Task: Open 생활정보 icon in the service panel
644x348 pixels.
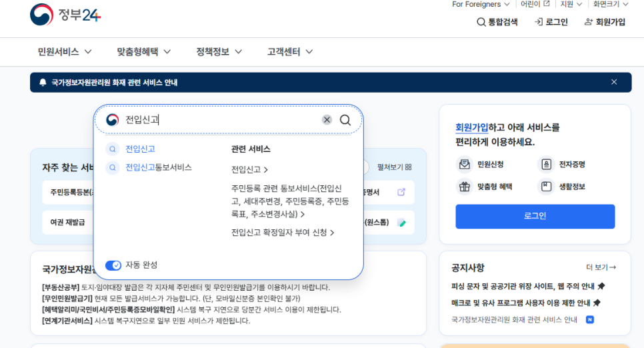Action: click(x=547, y=187)
